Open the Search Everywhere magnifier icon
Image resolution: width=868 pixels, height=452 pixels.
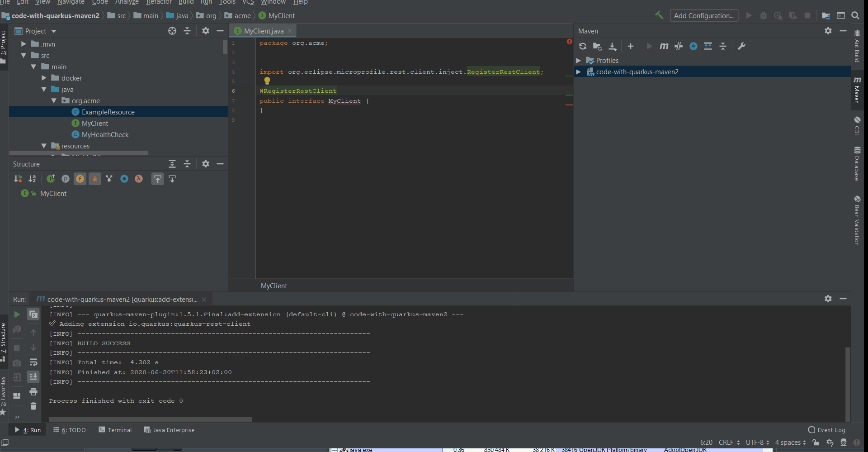click(856, 15)
